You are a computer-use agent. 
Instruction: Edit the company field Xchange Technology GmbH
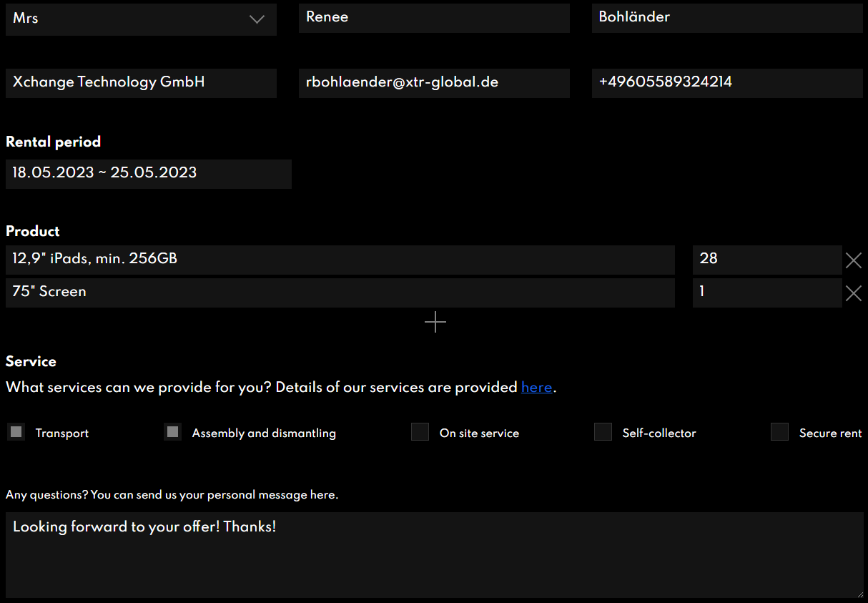(141, 83)
